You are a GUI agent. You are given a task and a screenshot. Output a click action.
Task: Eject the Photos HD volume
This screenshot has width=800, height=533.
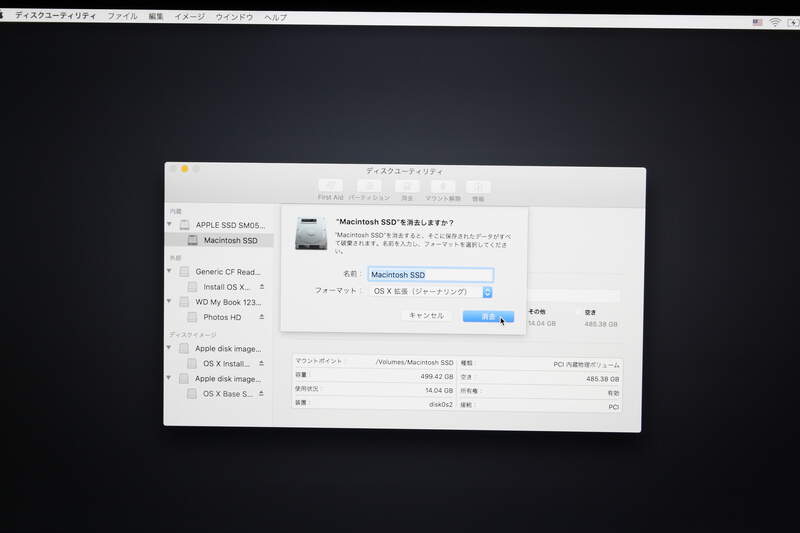(262, 317)
